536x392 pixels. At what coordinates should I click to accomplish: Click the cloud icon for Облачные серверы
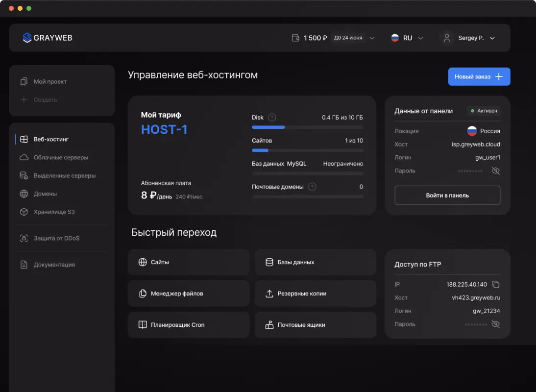pyautogui.click(x=24, y=158)
